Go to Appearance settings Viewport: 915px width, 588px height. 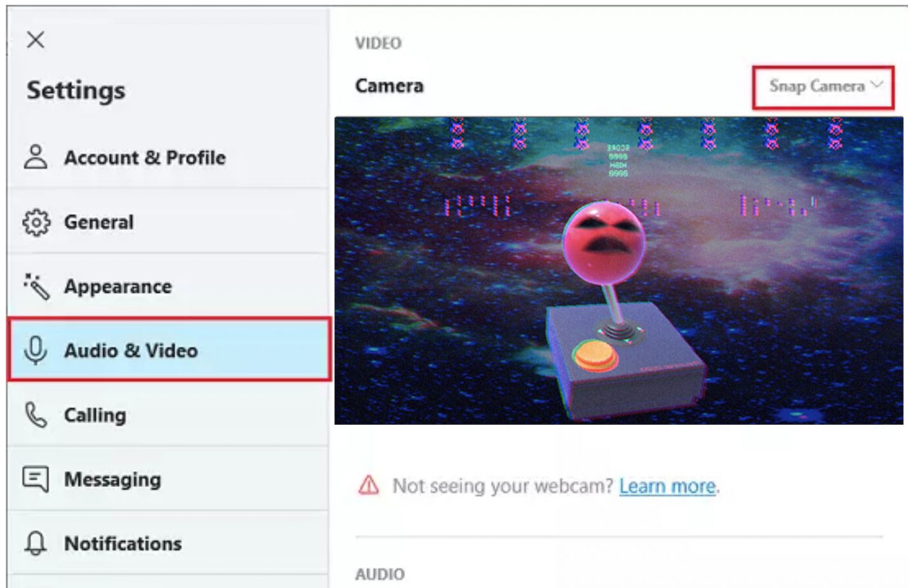[x=117, y=286]
